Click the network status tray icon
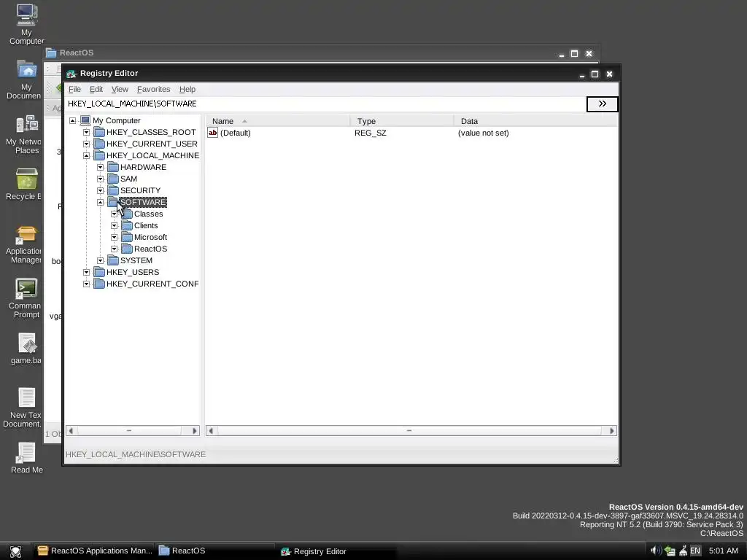This screenshot has width=747, height=560. point(670,551)
